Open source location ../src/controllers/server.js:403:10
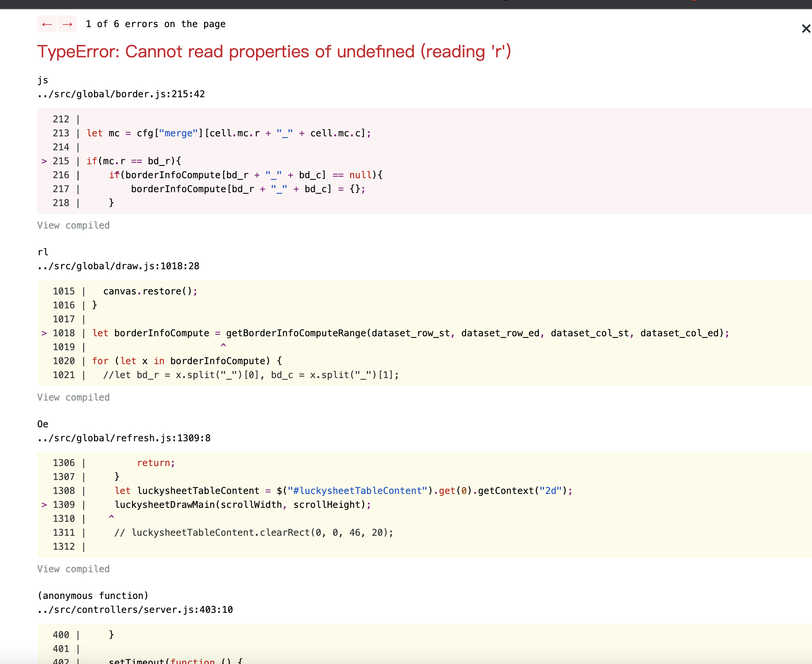The image size is (812, 664). pyautogui.click(x=135, y=609)
